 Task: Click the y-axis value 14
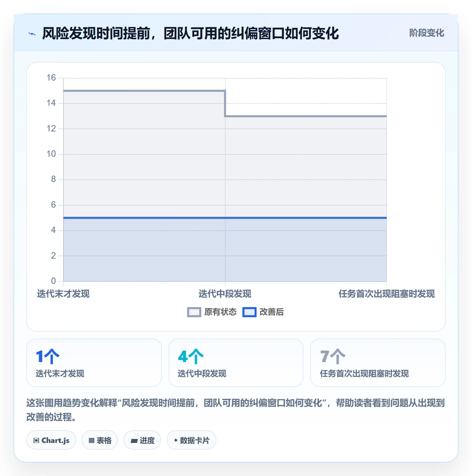tap(51, 103)
